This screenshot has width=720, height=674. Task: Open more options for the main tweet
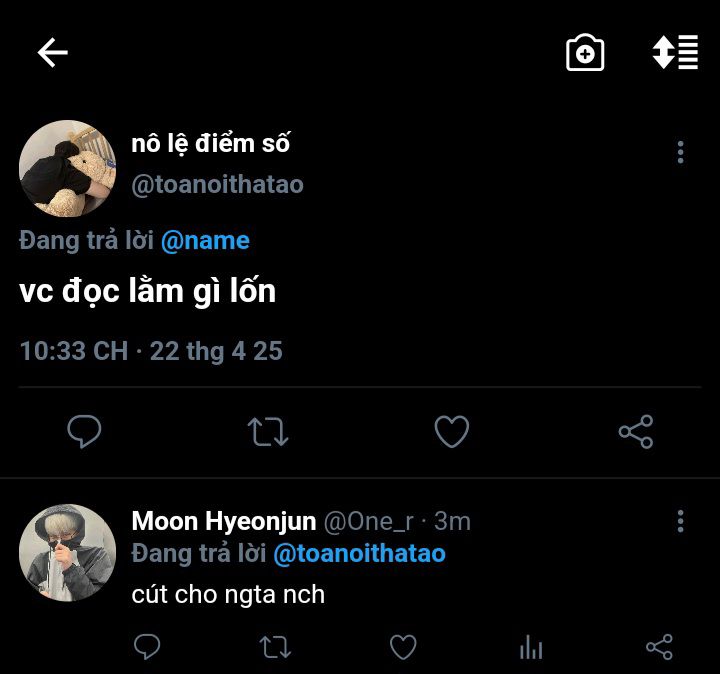680,152
